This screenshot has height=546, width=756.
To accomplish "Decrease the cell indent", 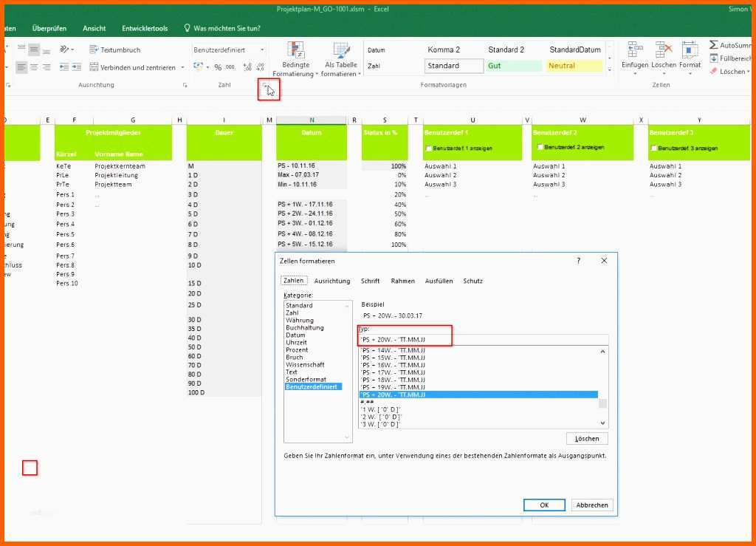I will [64, 67].
